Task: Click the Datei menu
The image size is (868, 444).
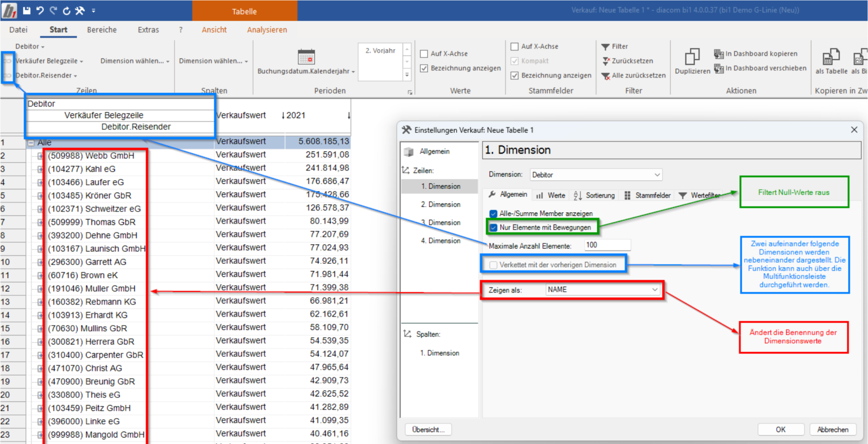Action: coord(18,30)
